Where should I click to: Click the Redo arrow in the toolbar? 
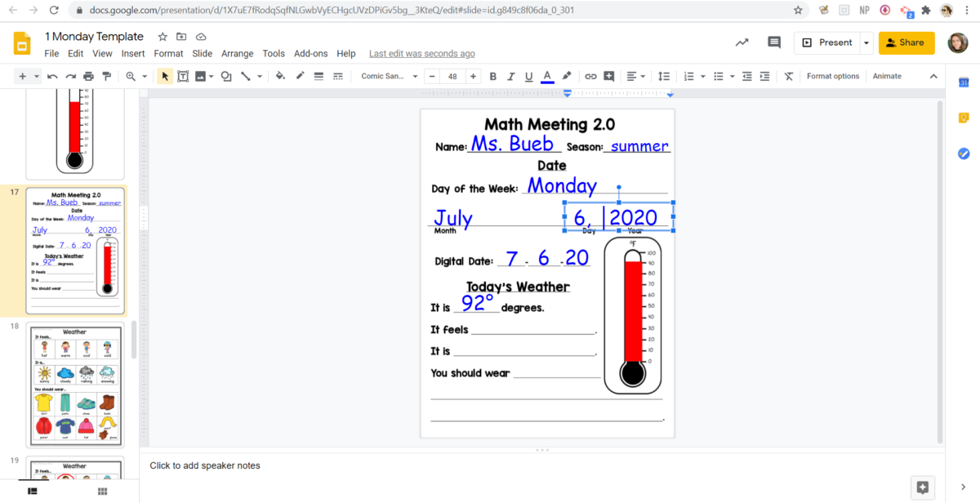pyautogui.click(x=70, y=76)
